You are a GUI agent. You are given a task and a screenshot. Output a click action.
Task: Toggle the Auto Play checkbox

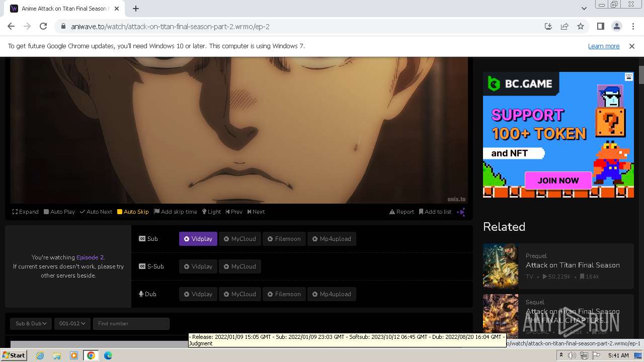coord(59,212)
